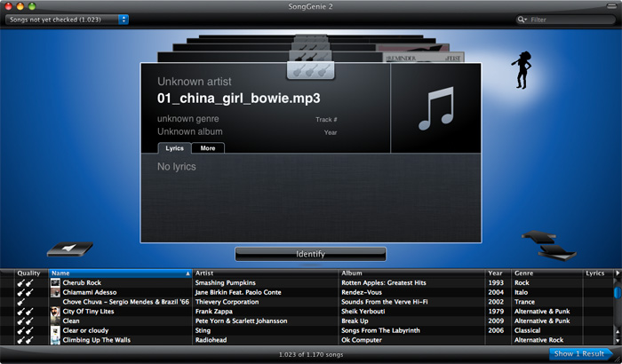This screenshot has width=622, height=364.
Task: Select the City Of Tiny Lites row
Action: pos(307,312)
